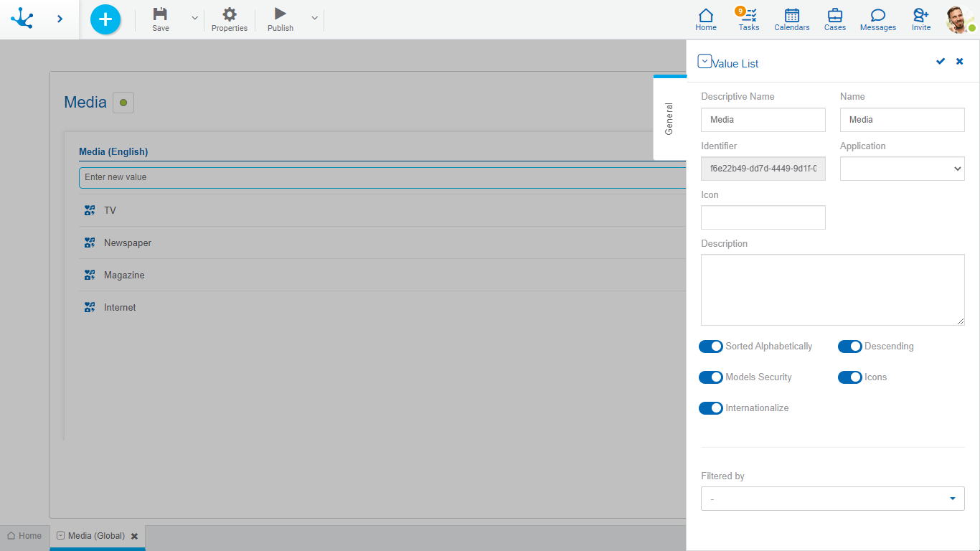Disable the Internationalize switch
This screenshot has width=980, height=551.
(711, 408)
